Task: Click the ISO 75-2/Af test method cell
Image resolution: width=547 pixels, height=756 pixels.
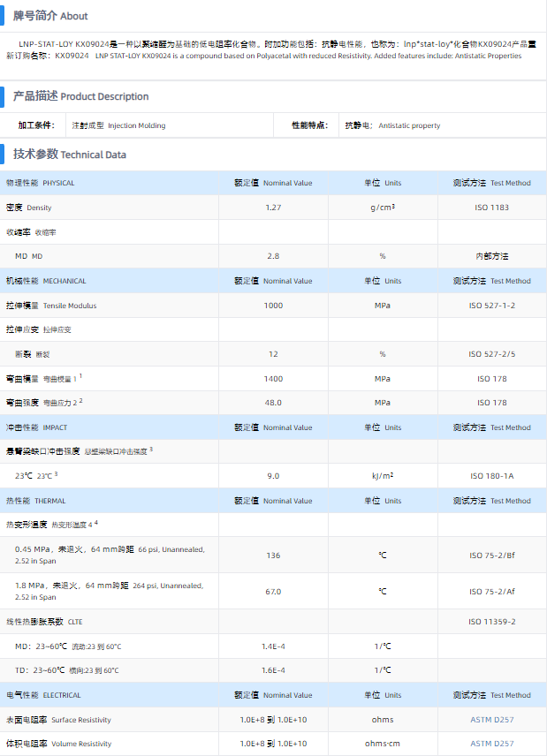Action: pyautogui.click(x=491, y=592)
